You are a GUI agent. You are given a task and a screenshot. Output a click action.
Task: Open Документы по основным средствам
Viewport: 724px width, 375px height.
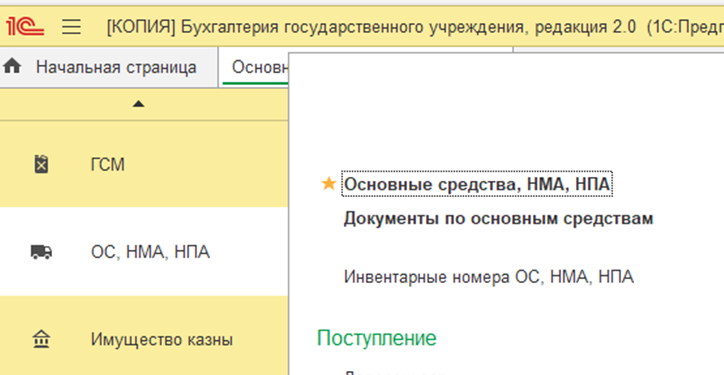point(498,218)
